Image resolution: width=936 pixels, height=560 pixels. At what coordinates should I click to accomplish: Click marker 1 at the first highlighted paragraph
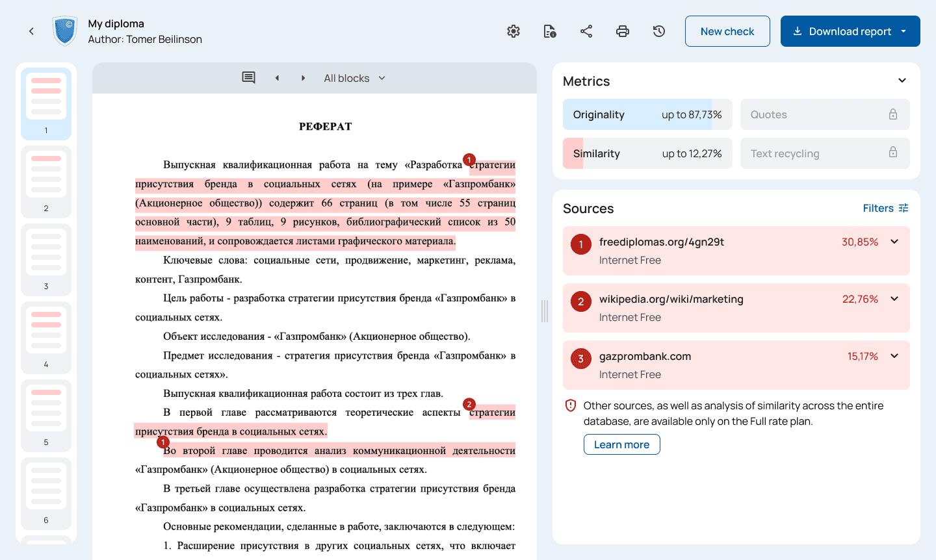469,159
